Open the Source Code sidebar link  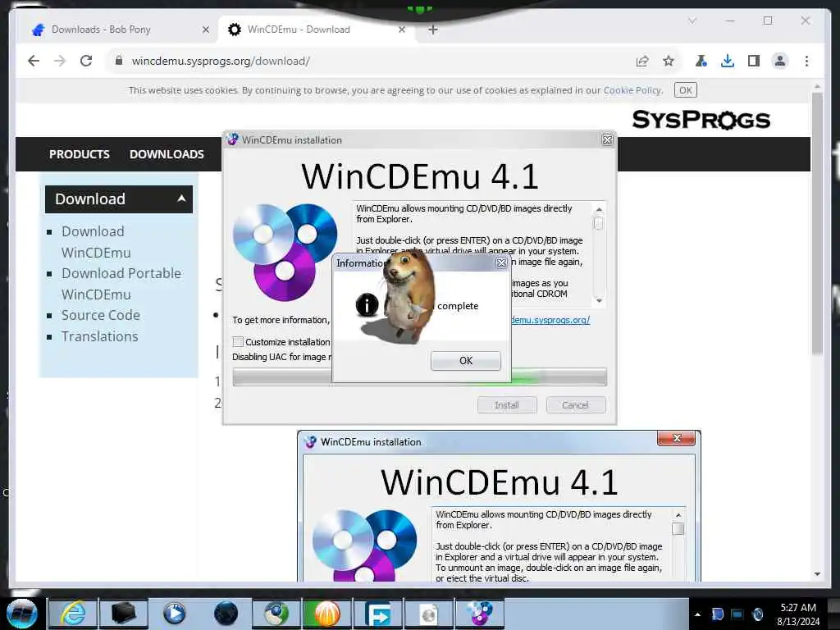click(x=101, y=315)
